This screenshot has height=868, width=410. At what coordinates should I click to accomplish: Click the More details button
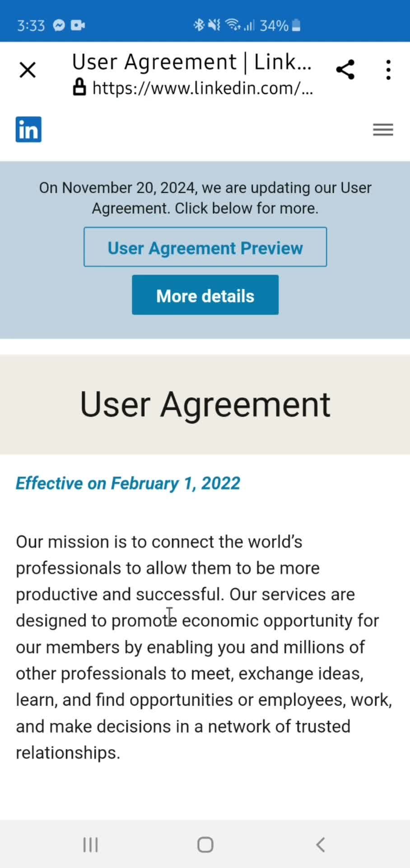(205, 295)
